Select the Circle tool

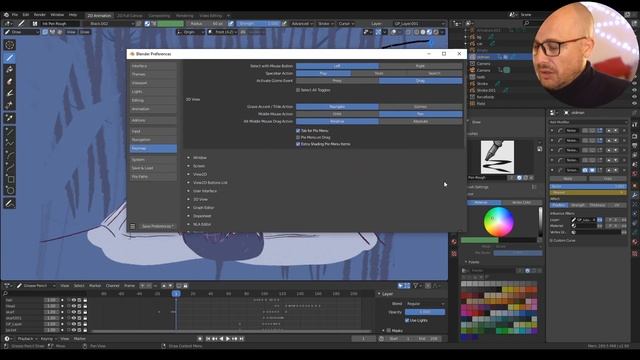(x=9, y=191)
